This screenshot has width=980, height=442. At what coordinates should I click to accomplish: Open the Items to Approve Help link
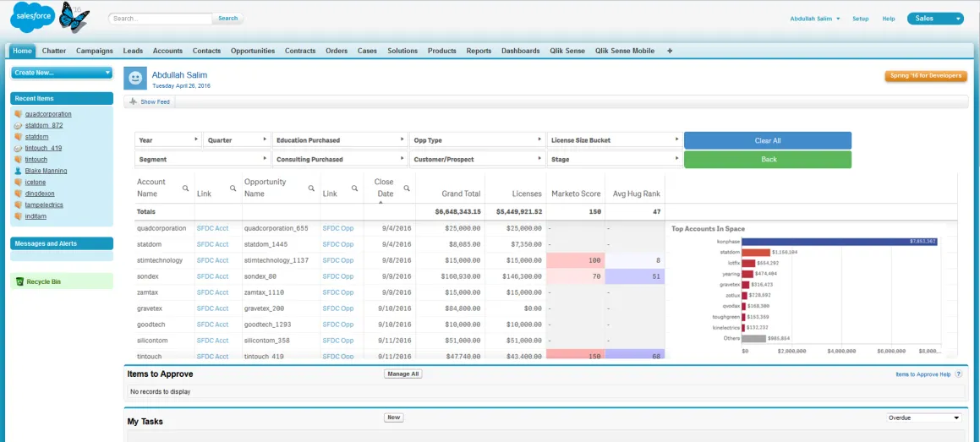[923, 374]
